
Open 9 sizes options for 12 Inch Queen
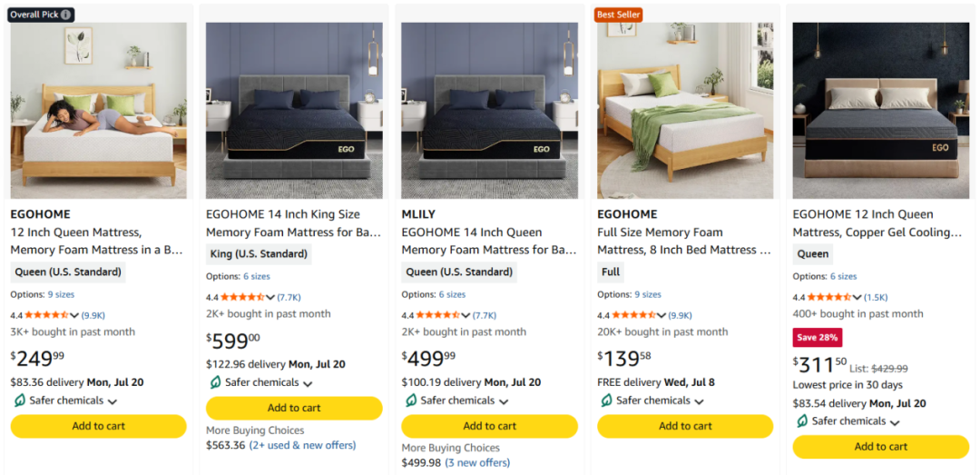pyautogui.click(x=62, y=295)
